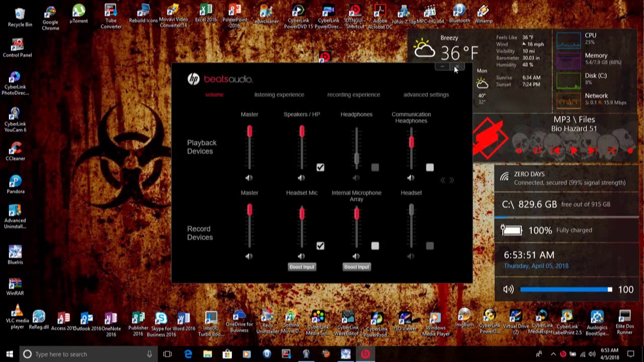Image resolution: width=644 pixels, height=362 pixels.
Task: Open the listening experience tab
Action: tap(279, 95)
